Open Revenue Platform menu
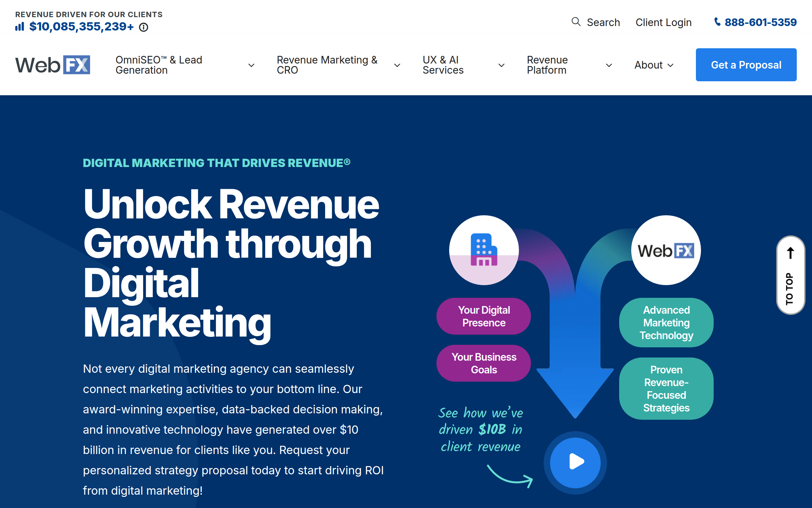Screen dimensions: 812x508 547,65
